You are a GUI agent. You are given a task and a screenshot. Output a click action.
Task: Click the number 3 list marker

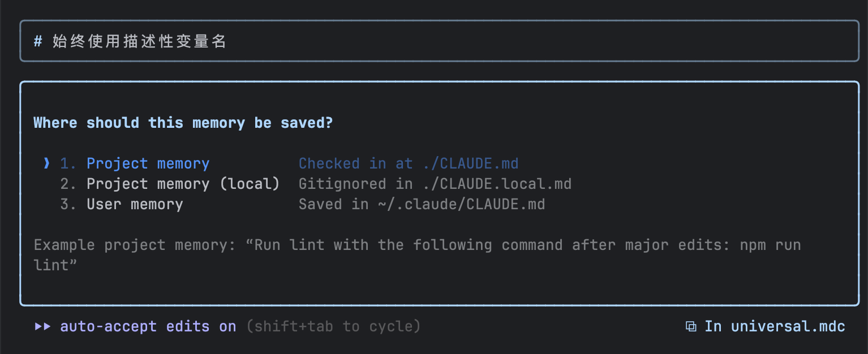pos(68,205)
